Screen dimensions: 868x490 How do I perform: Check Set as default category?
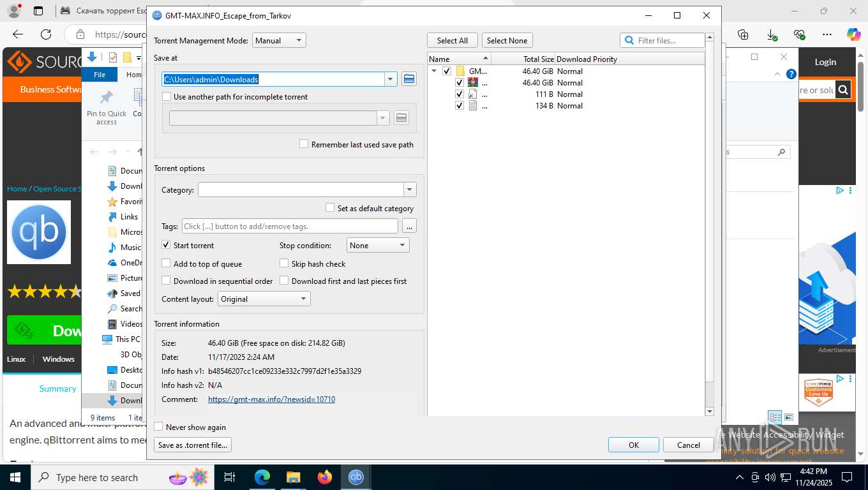coord(330,208)
